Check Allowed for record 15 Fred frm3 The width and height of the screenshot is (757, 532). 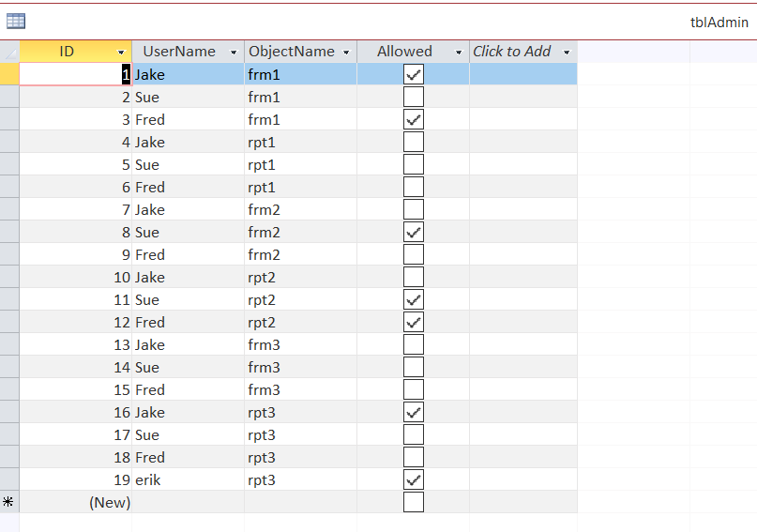414,389
